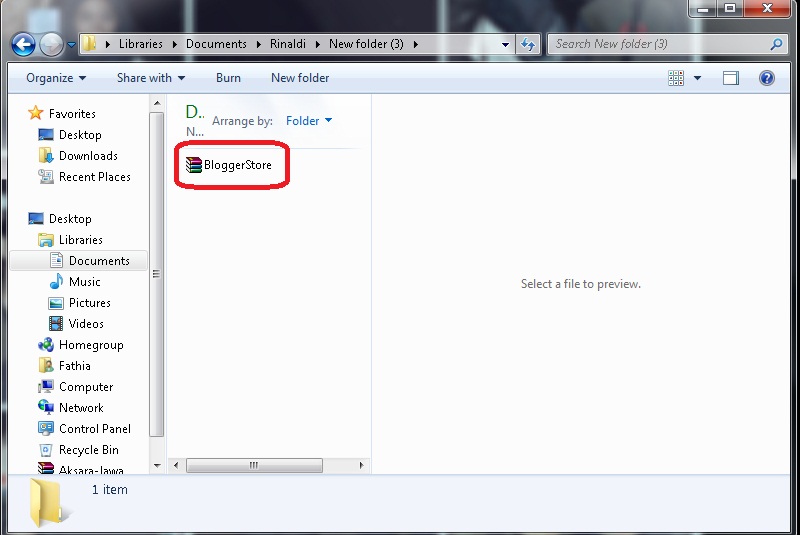
Task: Select New folder (3) breadcrumb segment
Action: pyautogui.click(x=366, y=44)
